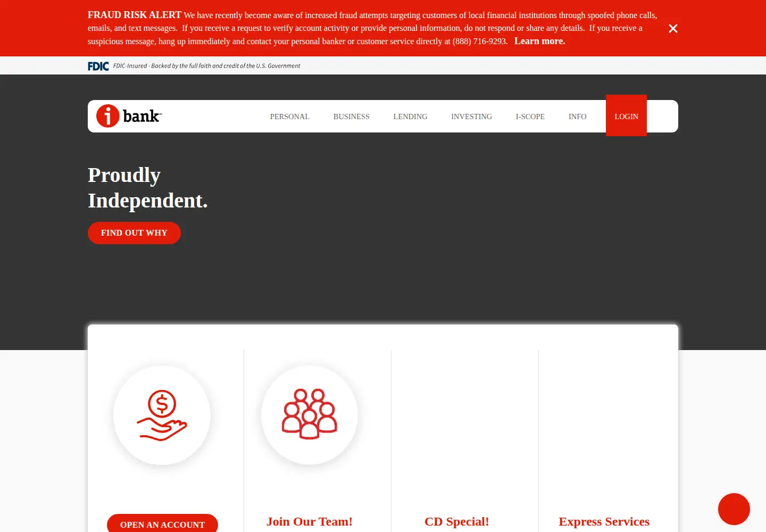Open the Express Services link
The image size is (766, 532).
[604, 521]
